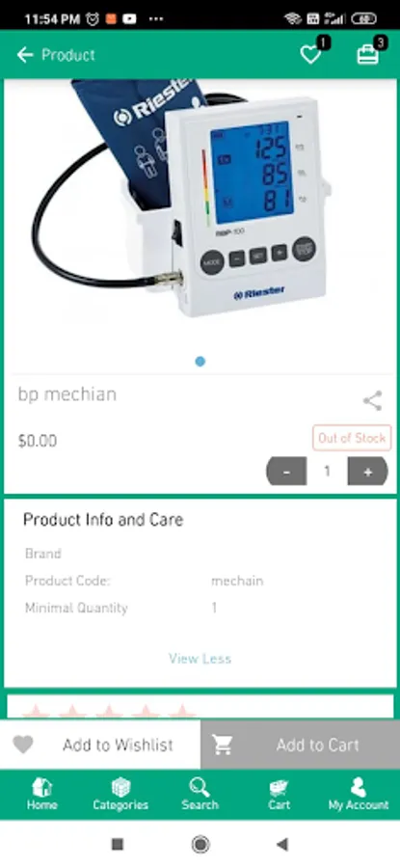Open Cart in bottom navigation

[279, 795]
